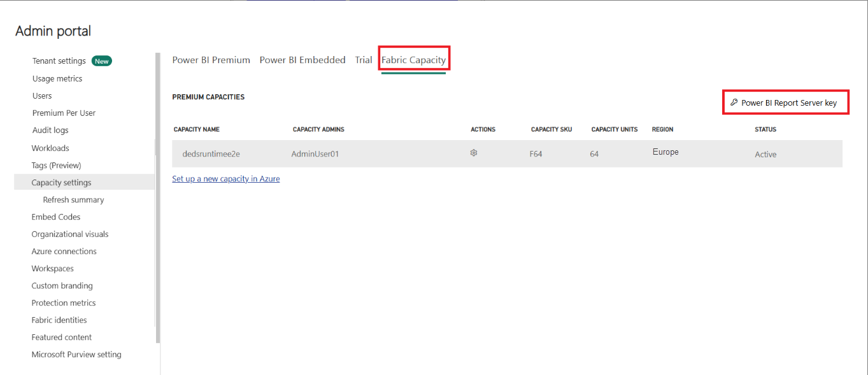Click the 64 capacity units value
The image size is (868, 375).
point(594,154)
